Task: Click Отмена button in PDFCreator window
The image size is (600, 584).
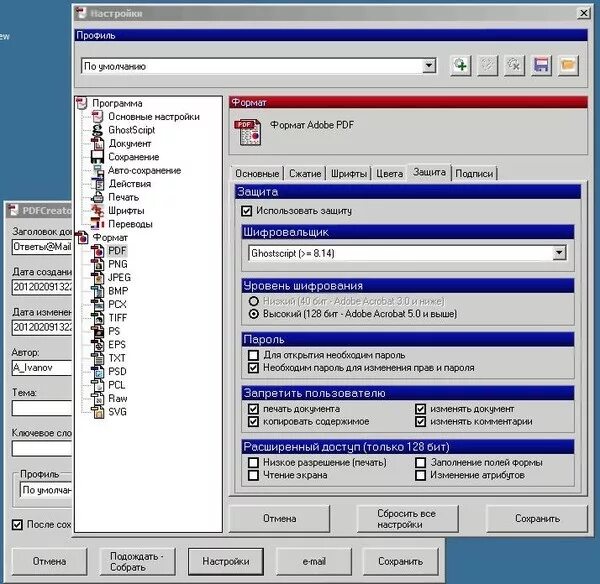Action: pyautogui.click(x=49, y=561)
